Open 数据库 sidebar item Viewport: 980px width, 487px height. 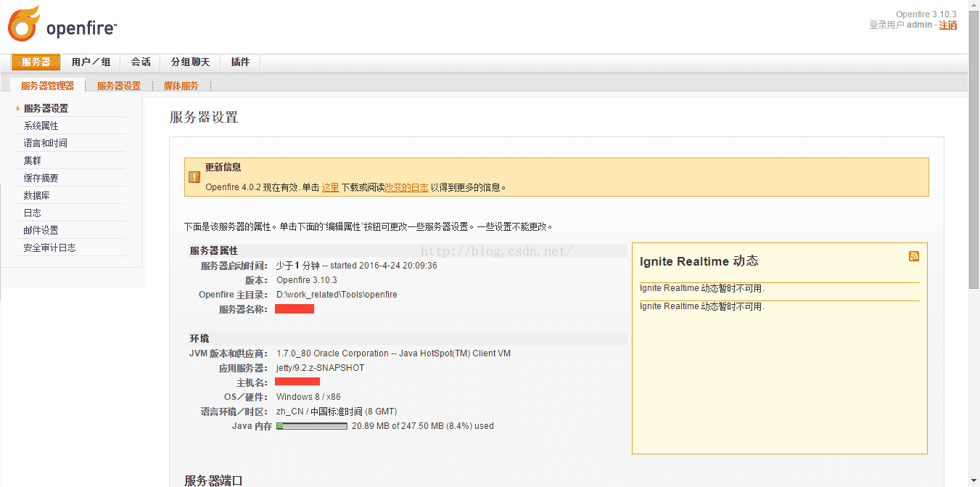[x=36, y=195]
